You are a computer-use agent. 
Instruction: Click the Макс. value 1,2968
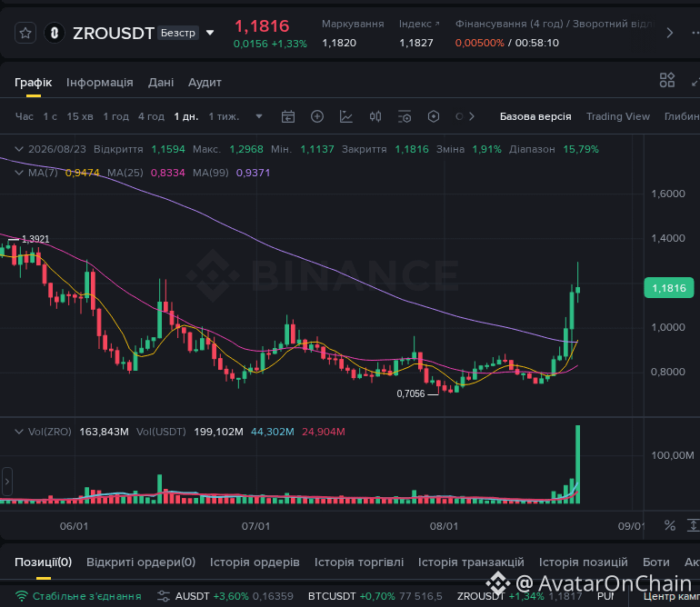[x=246, y=149]
